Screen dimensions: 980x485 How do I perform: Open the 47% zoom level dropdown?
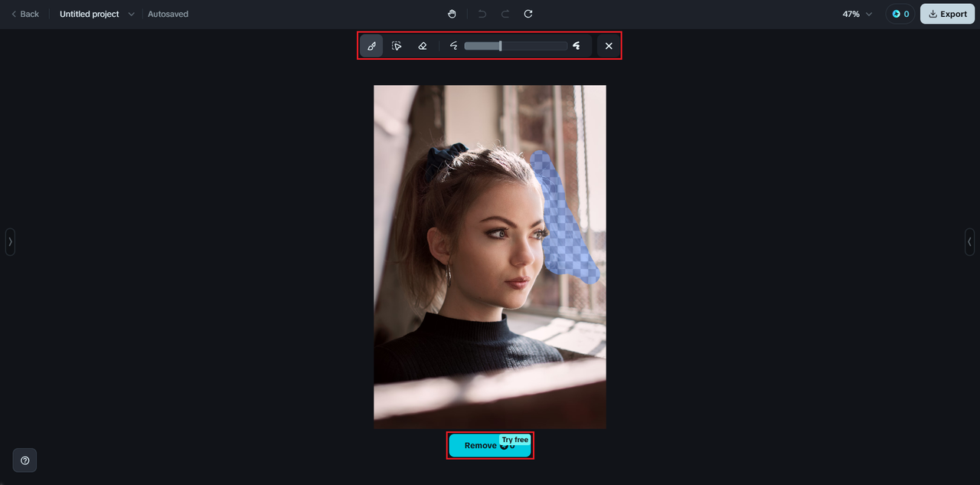(x=857, y=14)
